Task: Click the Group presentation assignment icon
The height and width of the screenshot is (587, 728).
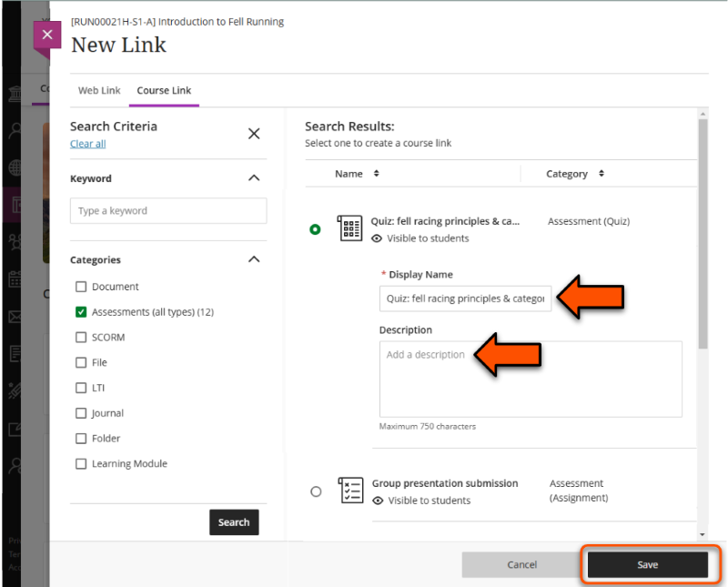Action: click(x=350, y=491)
